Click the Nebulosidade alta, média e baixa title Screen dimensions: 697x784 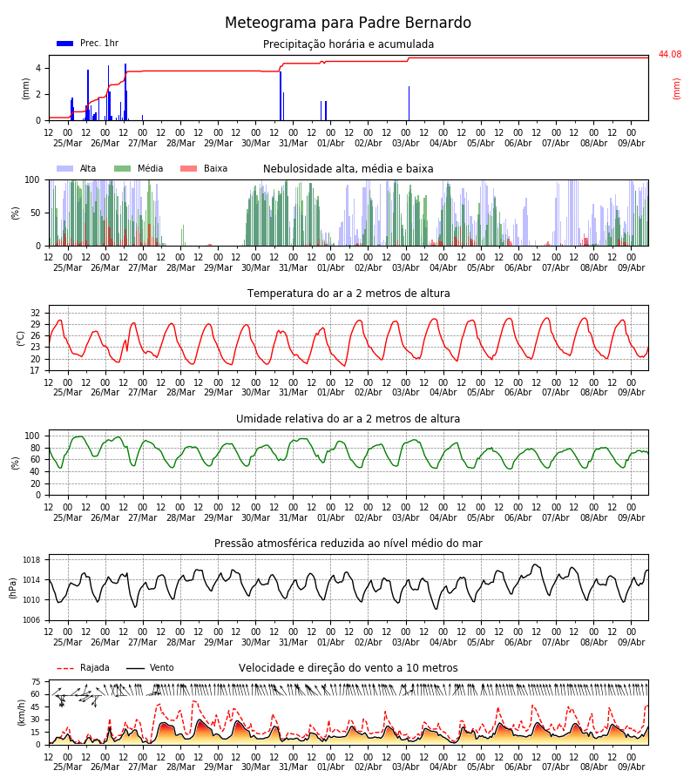(x=348, y=169)
